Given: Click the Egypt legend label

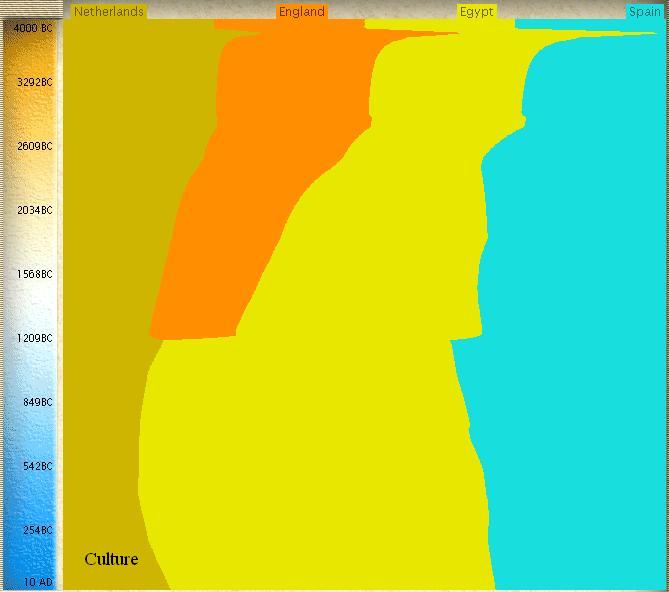Looking at the screenshot, I should tap(477, 12).
